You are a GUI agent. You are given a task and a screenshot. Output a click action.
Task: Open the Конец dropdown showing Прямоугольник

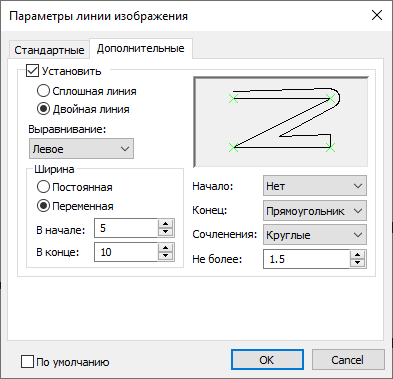tap(315, 210)
